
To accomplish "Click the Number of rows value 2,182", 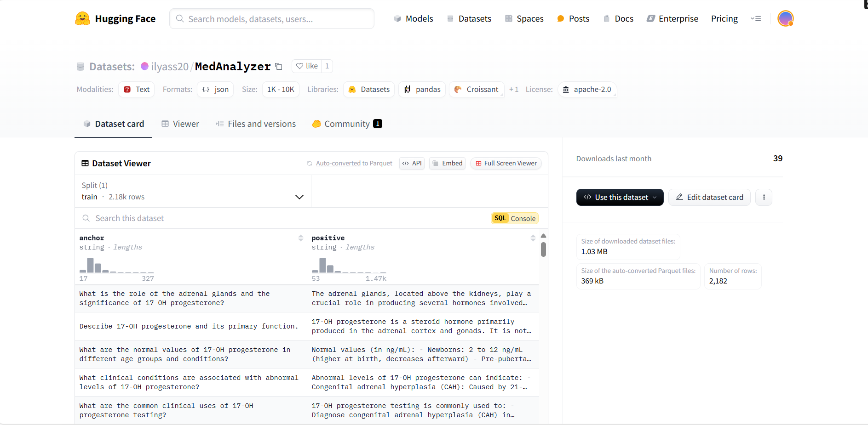I will (x=718, y=281).
